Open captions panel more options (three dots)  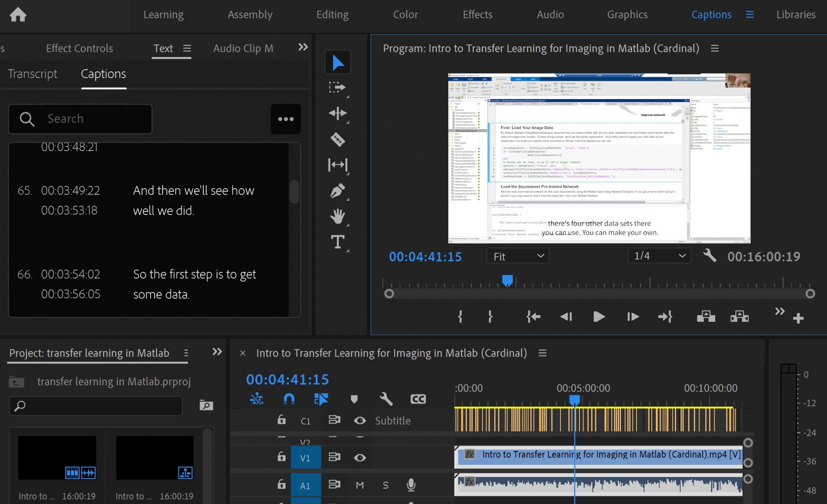286,119
